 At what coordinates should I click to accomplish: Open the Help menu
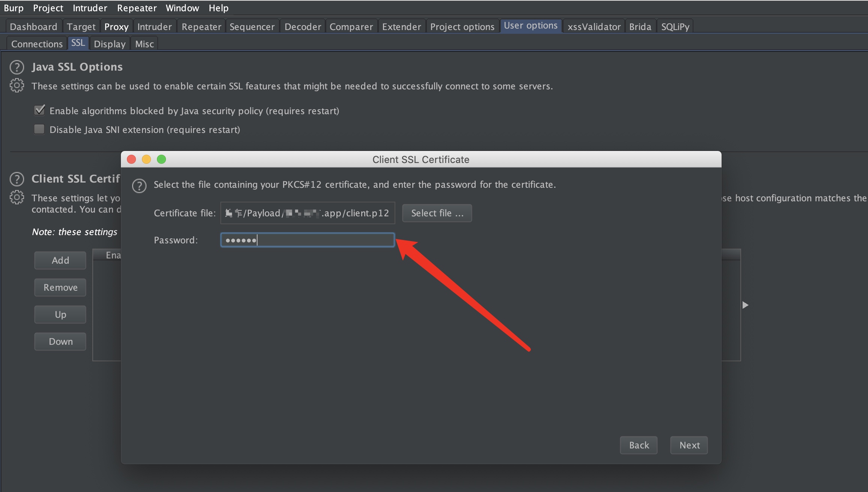click(x=219, y=8)
